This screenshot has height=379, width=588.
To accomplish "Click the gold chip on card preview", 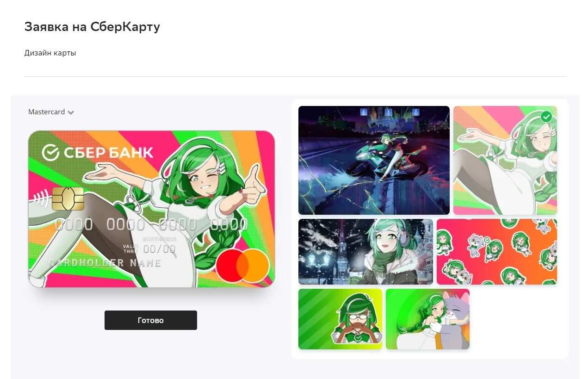I will click(68, 199).
